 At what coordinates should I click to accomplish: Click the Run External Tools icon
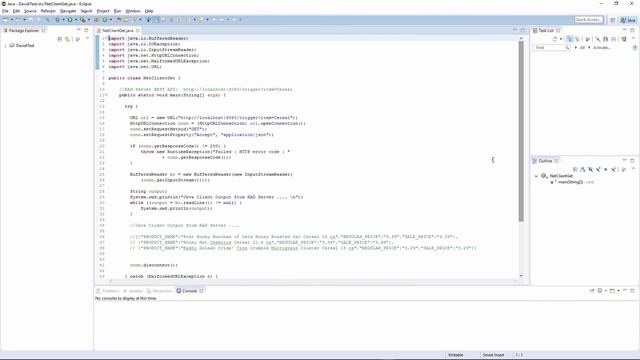point(82,20)
